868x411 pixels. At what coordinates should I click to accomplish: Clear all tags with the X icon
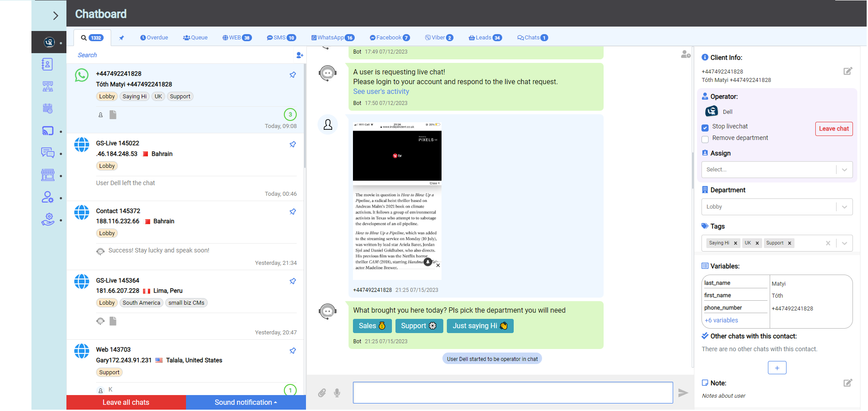828,243
